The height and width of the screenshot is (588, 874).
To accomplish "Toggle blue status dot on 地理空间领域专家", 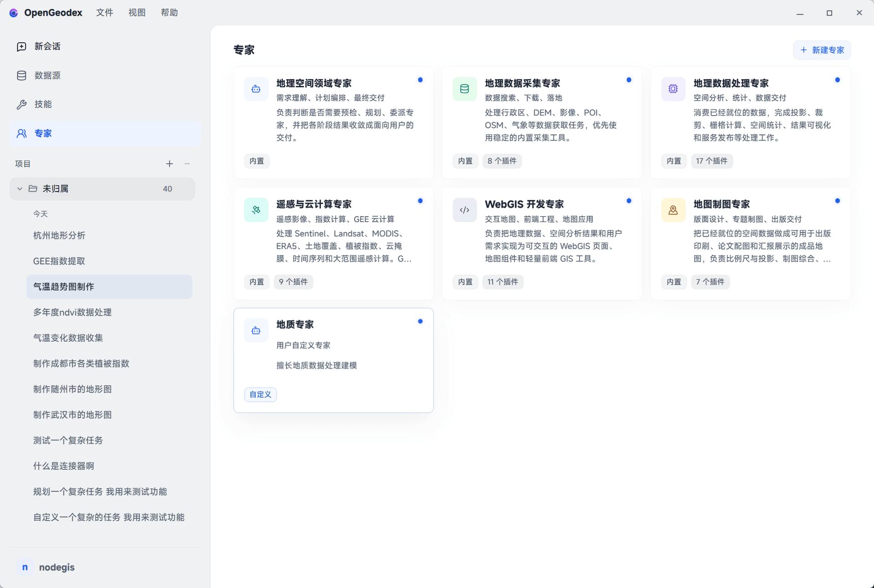I will tap(420, 80).
